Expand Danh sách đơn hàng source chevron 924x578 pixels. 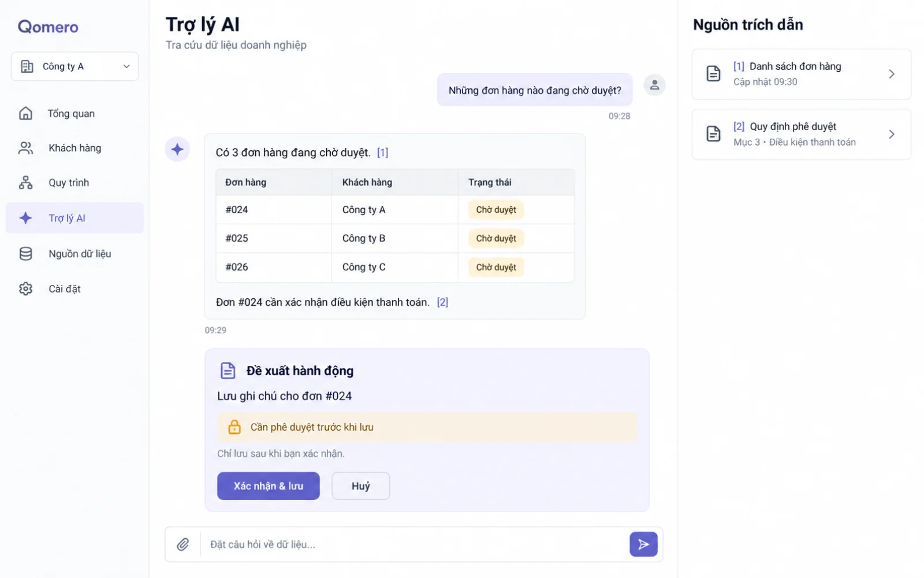(892, 74)
